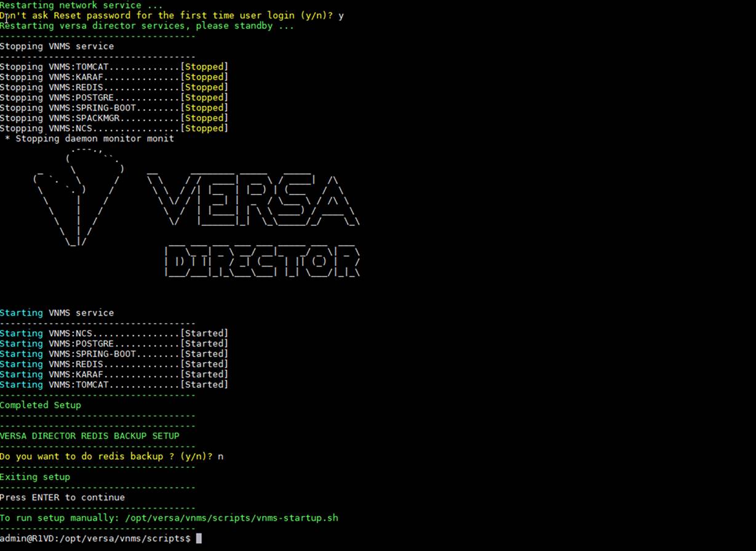Select the 'Stopping VNMS service' heading
756x551 pixels.
(57, 46)
